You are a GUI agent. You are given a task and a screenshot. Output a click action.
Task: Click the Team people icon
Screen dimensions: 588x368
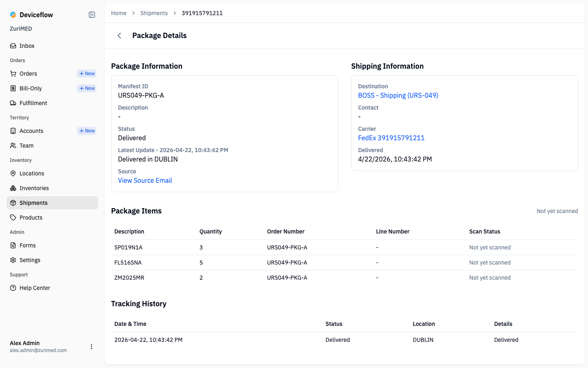click(13, 146)
